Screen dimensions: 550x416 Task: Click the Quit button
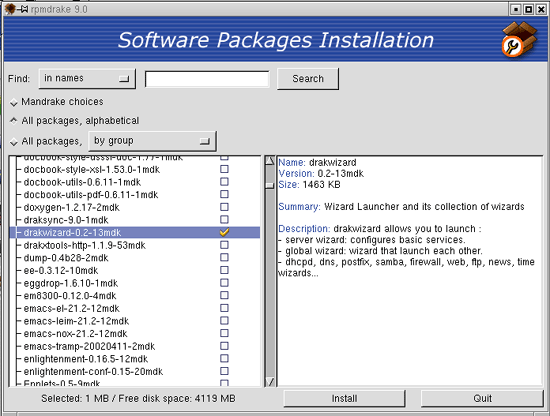click(x=482, y=399)
